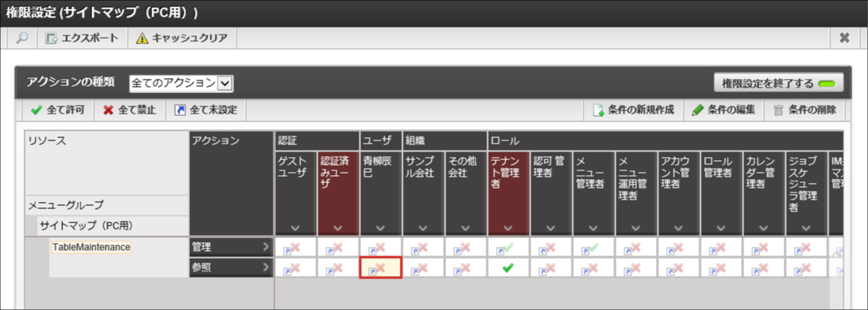Expand the 認証済みユーザ column chevron
The image size is (868, 310).
coord(337,227)
